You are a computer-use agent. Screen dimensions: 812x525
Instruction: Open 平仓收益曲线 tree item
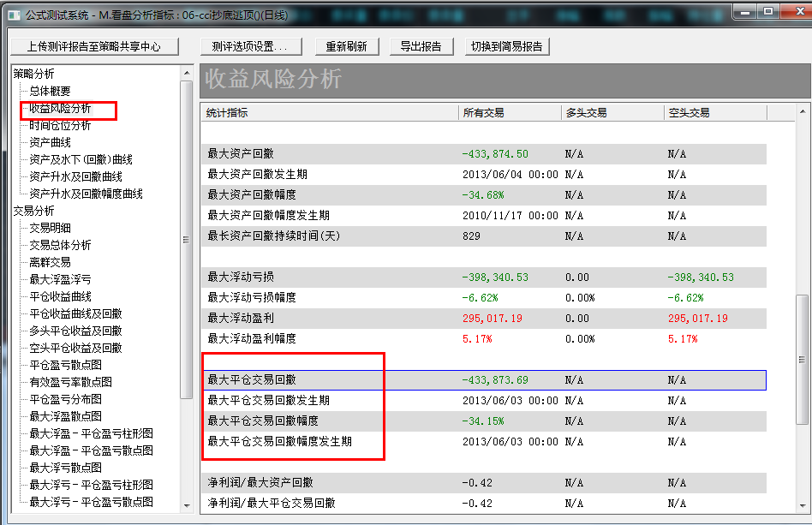tap(60, 296)
